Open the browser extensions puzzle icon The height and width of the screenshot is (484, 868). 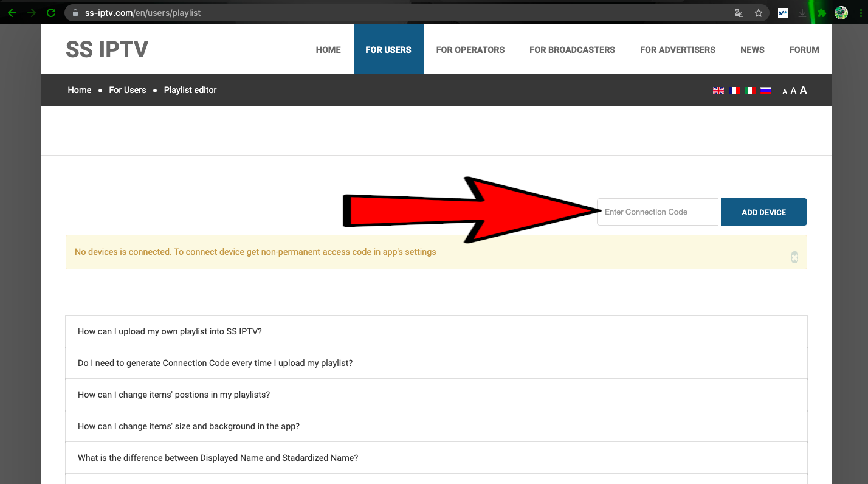click(822, 13)
